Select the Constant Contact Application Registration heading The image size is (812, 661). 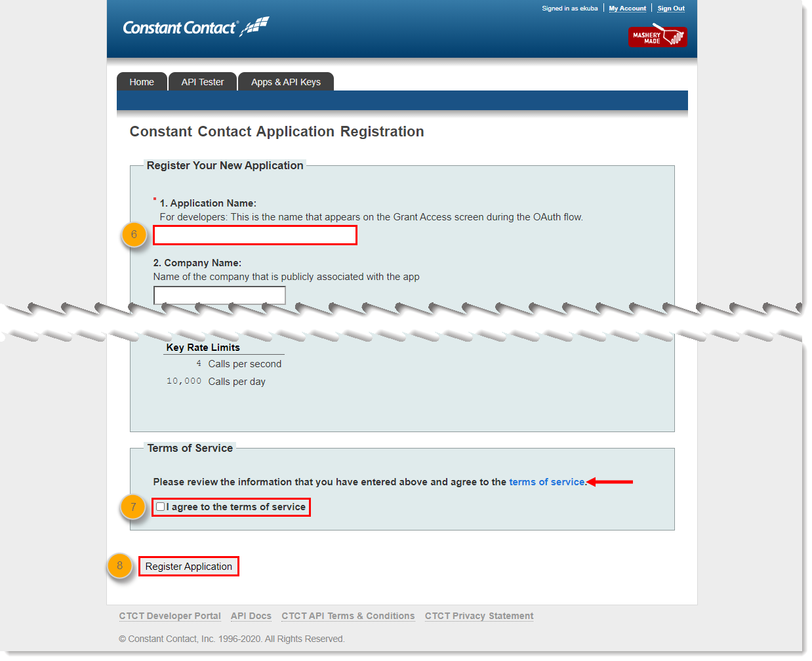(x=277, y=131)
